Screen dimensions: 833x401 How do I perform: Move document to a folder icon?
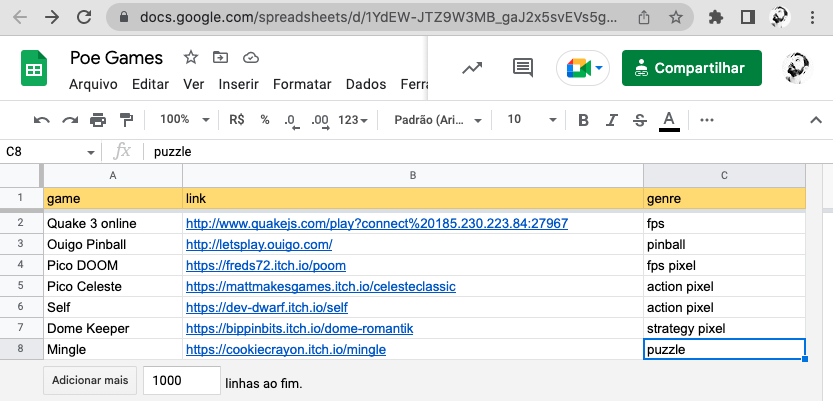pos(220,57)
